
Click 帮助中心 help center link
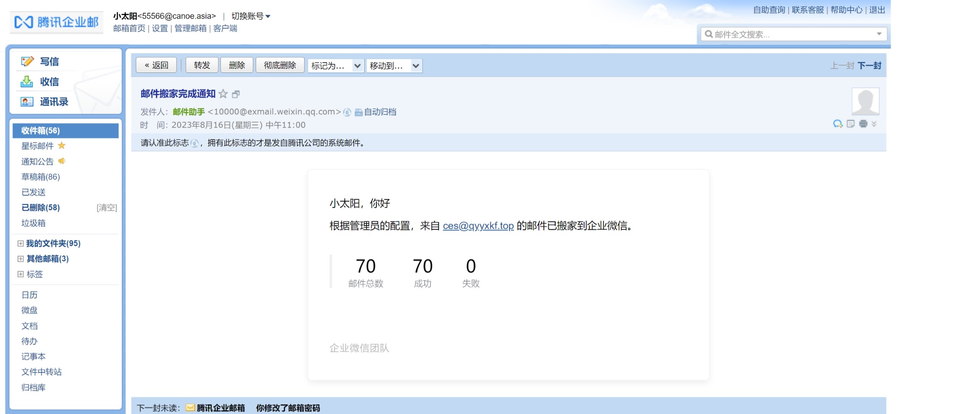click(x=847, y=10)
